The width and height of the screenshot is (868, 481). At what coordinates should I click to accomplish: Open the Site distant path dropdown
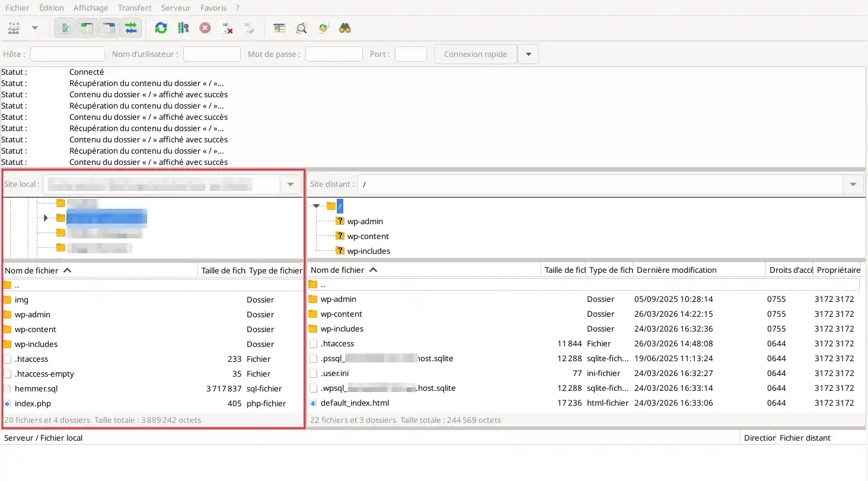(853, 184)
